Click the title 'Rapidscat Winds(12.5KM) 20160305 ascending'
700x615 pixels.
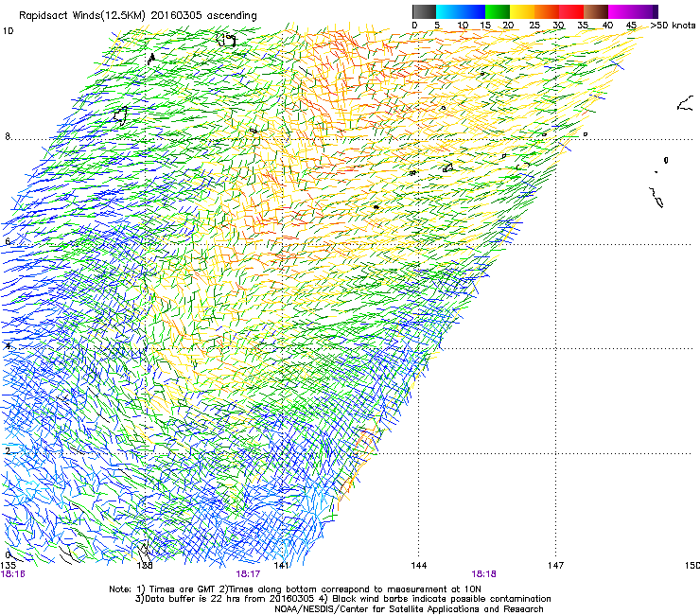(138, 16)
